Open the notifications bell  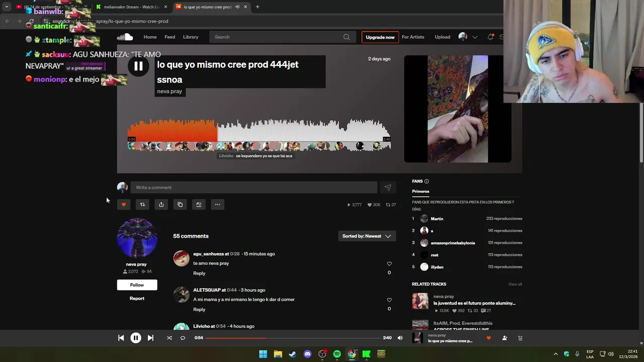490,37
